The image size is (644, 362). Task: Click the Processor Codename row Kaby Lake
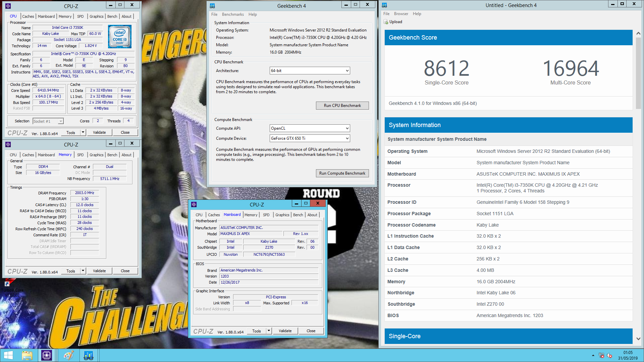(508, 225)
